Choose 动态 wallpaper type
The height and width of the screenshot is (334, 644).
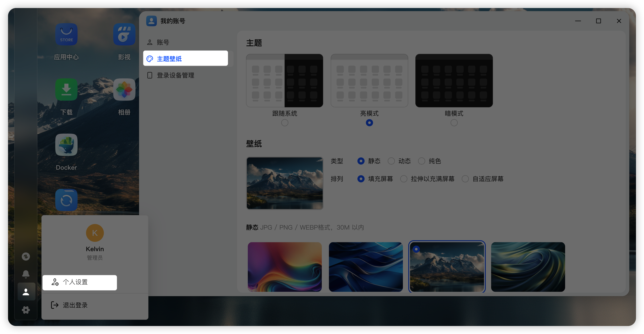pos(391,161)
